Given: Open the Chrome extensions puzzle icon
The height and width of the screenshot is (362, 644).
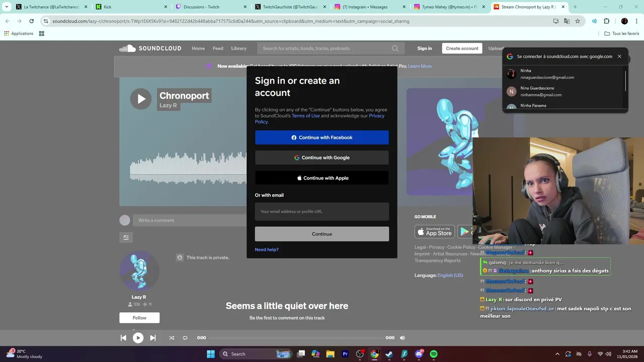Looking at the screenshot, I should point(606,21).
